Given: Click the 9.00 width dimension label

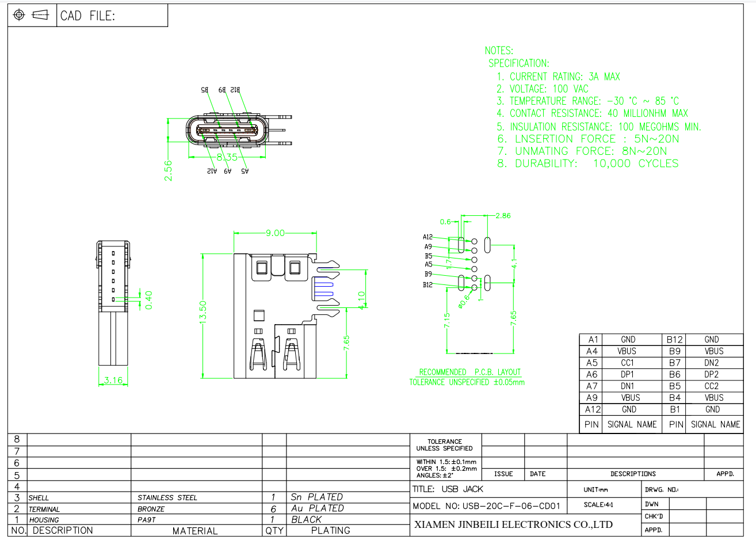Looking at the screenshot, I should click(275, 233).
